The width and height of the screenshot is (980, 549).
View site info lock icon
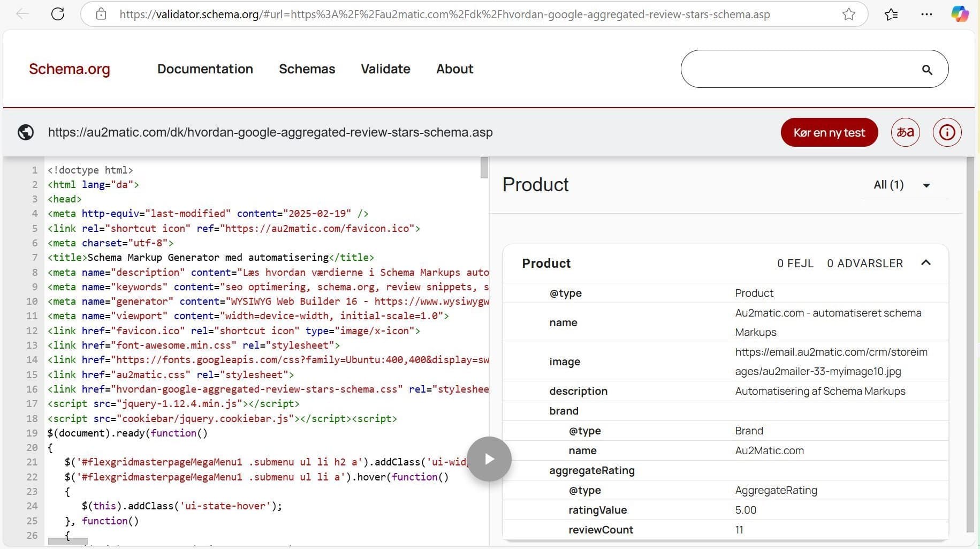tap(101, 14)
